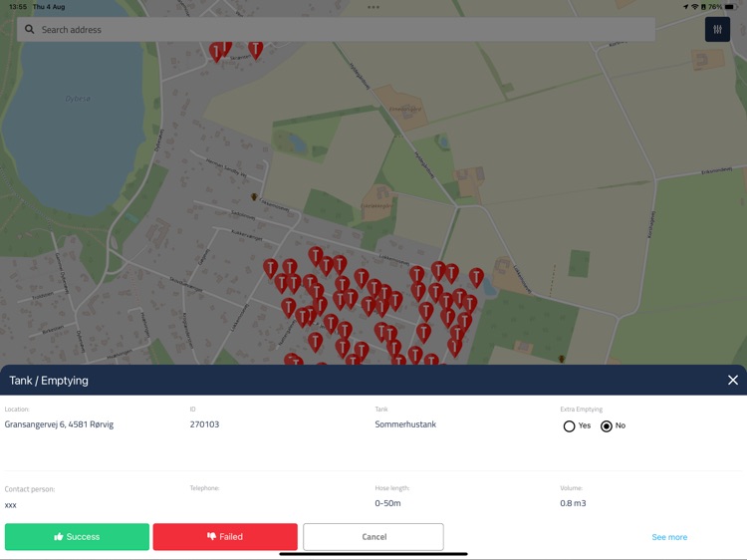Screen dimensions: 747x560
Task: Click the location services arrow icon
Action: click(685, 7)
